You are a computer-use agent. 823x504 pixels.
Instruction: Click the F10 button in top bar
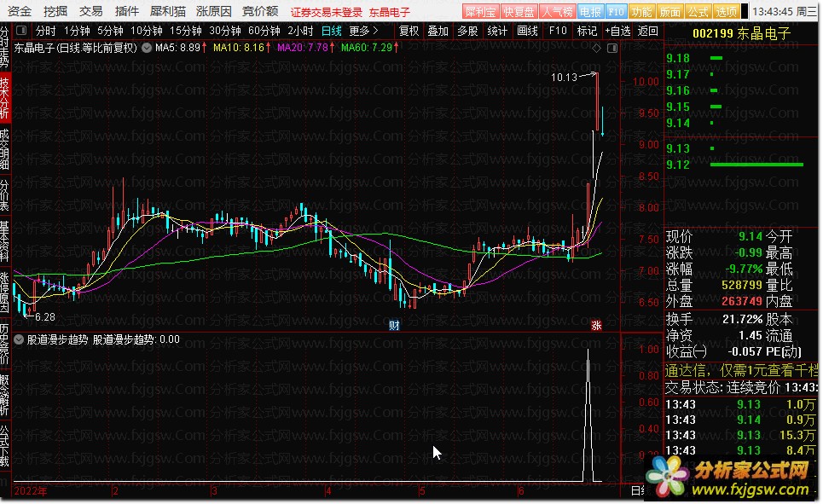[x=616, y=12]
